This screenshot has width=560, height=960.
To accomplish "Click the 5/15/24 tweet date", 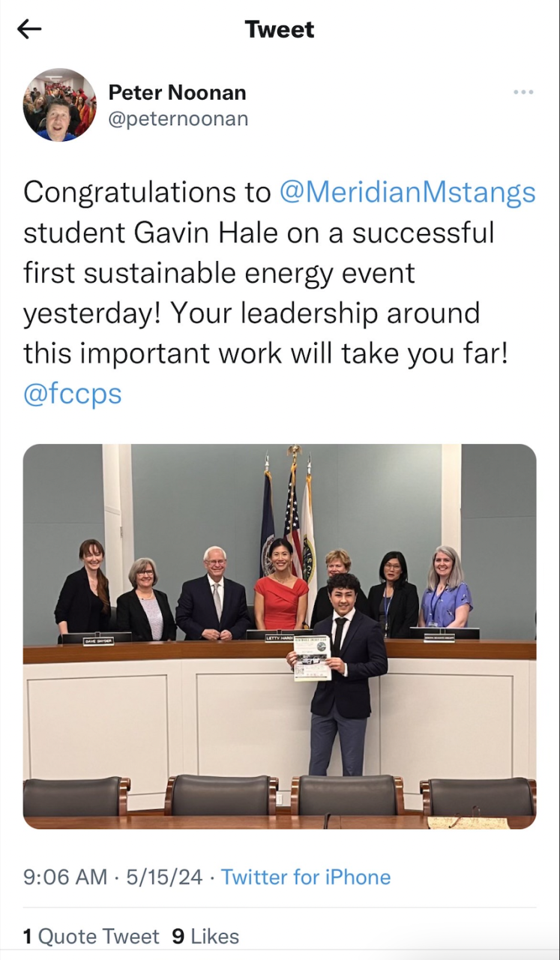I will coord(165,877).
